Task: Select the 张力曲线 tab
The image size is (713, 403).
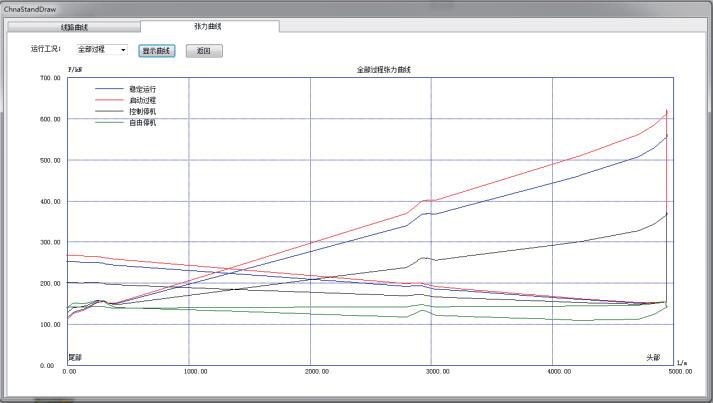Action: click(x=209, y=26)
